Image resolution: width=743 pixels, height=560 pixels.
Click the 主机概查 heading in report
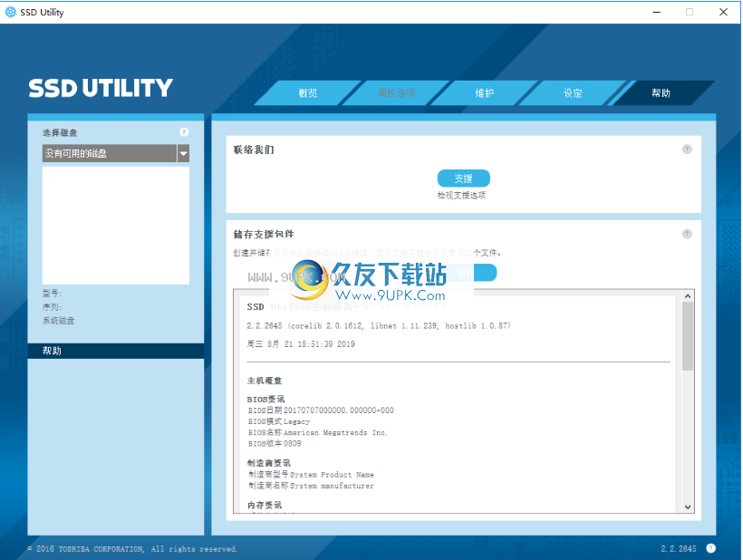[265, 381]
